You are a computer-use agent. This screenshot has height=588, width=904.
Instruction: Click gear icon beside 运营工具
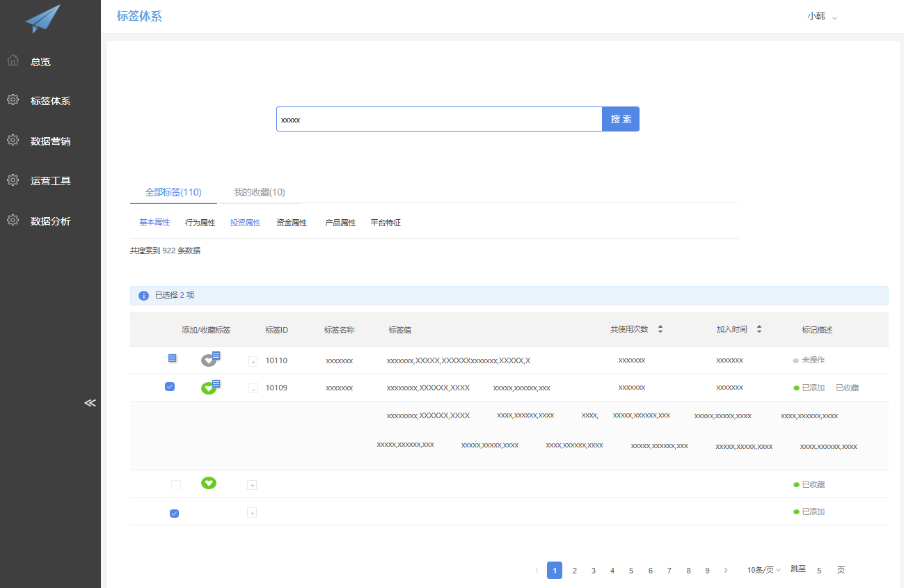click(x=13, y=180)
